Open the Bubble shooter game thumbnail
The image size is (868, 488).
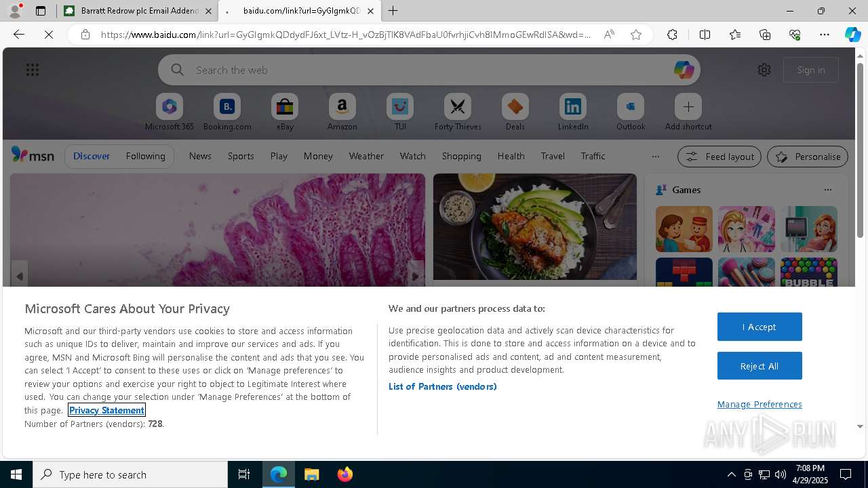[808, 272]
